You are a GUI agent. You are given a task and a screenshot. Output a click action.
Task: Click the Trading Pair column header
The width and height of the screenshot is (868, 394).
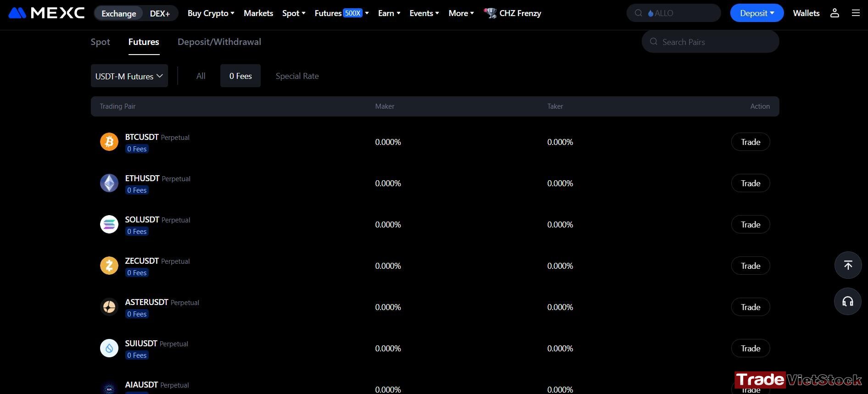118,106
